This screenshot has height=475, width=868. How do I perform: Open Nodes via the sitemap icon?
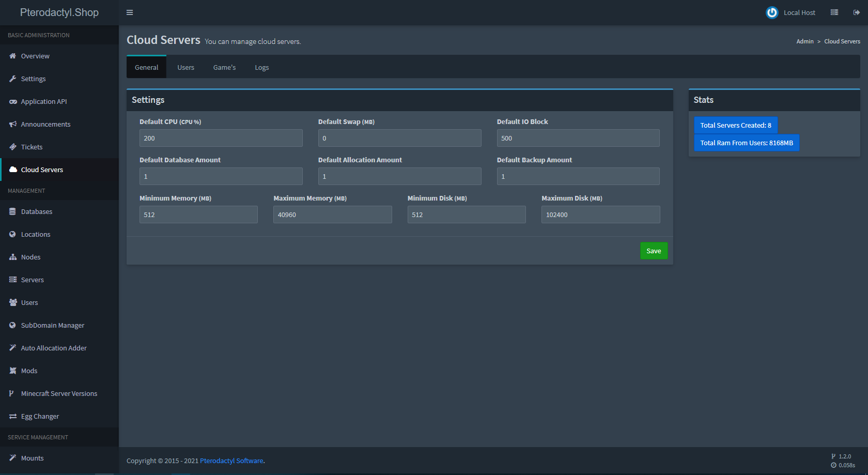tap(13, 257)
